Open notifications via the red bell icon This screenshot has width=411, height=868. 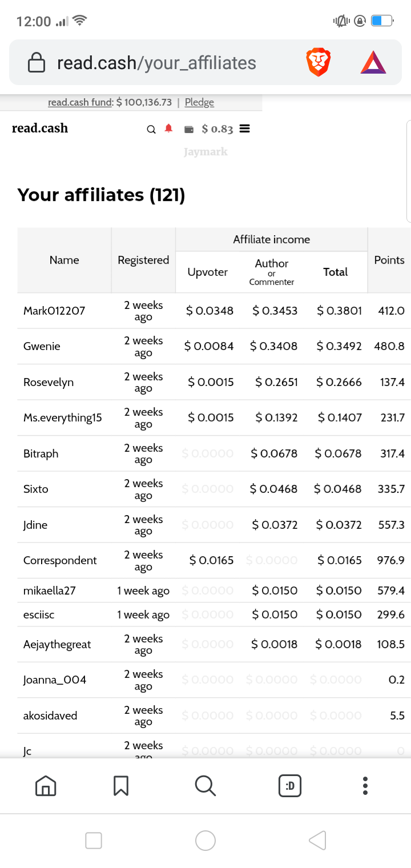[x=168, y=128]
